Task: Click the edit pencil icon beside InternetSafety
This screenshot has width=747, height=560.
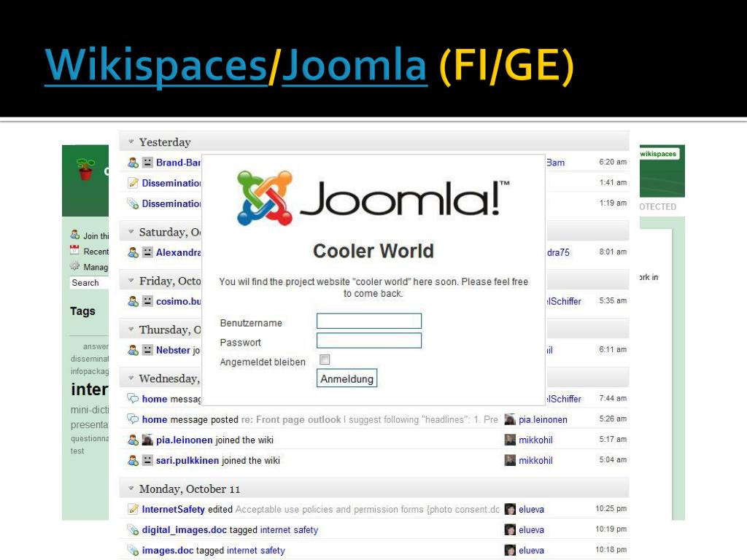Action: 133,509
